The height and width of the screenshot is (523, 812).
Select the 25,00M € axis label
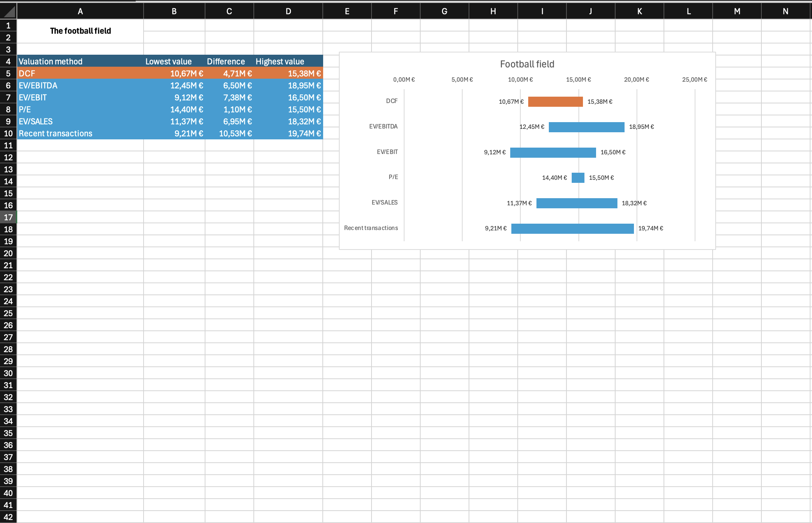point(695,79)
